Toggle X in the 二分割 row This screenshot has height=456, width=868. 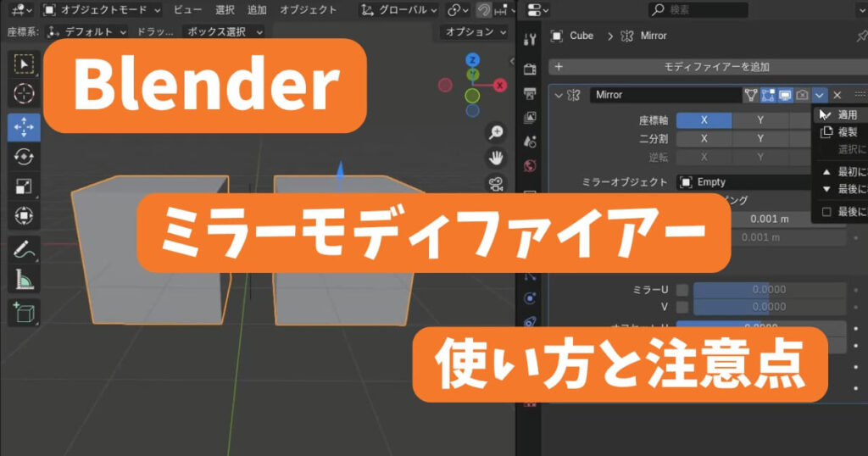click(704, 138)
